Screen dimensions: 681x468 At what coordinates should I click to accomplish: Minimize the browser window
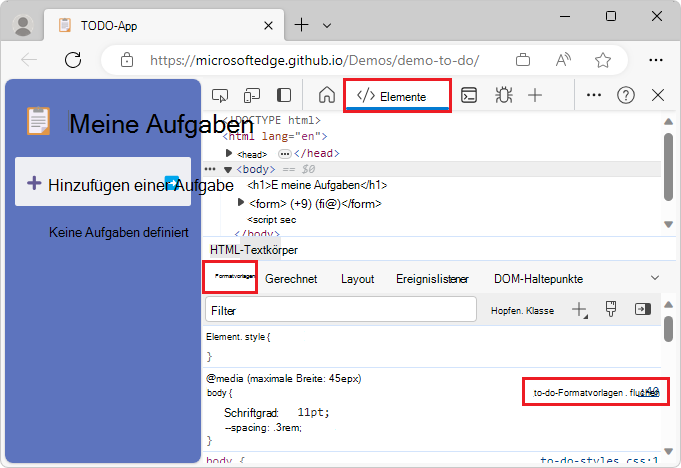point(565,16)
